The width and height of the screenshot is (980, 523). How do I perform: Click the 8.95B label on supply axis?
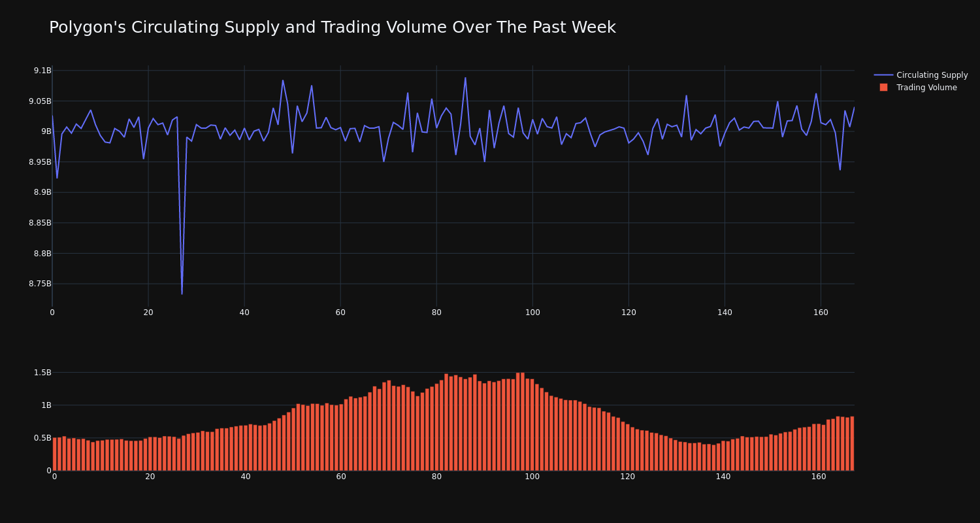click(x=40, y=162)
